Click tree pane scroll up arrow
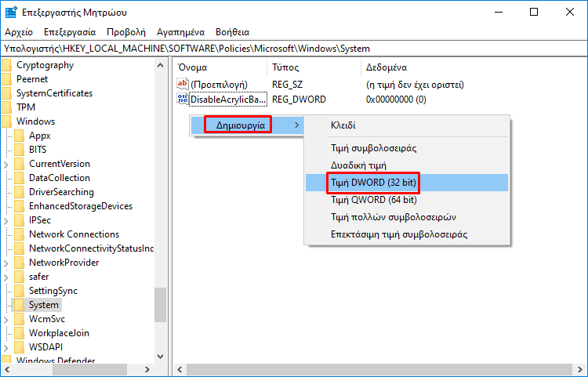 [161, 65]
